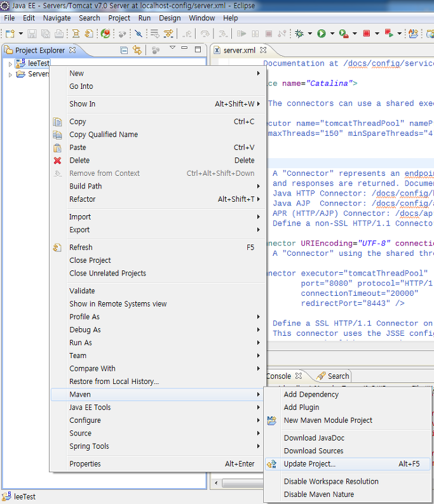
Task: Choose Refresh in the context menu
Action: tap(158, 248)
